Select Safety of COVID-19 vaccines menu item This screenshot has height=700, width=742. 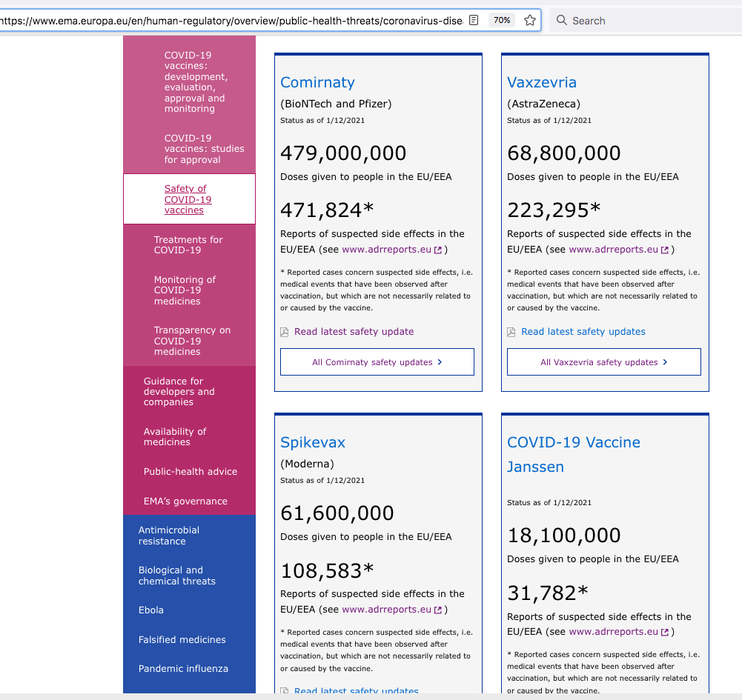click(188, 199)
